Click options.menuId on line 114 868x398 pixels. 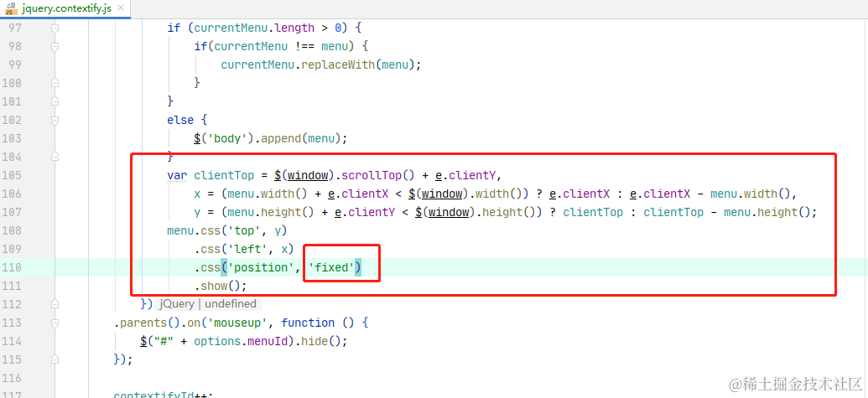(241, 341)
